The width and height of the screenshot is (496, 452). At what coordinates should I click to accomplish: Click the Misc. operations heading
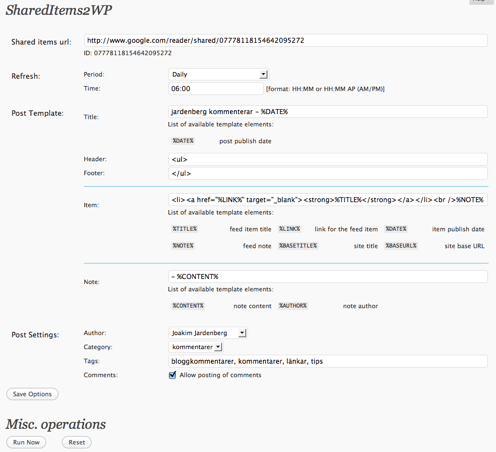point(56,424)
